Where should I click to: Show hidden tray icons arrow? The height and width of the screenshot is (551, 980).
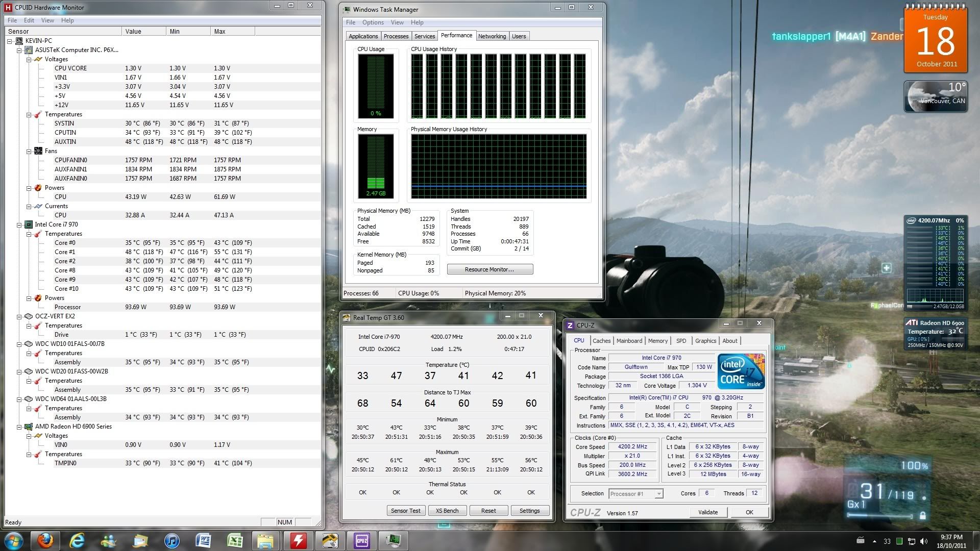[874, 541]
